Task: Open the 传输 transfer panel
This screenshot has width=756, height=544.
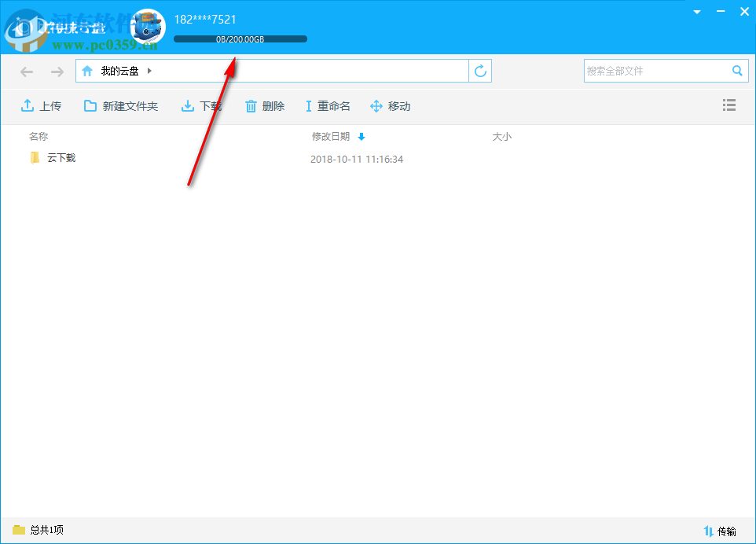Action: 719,531
